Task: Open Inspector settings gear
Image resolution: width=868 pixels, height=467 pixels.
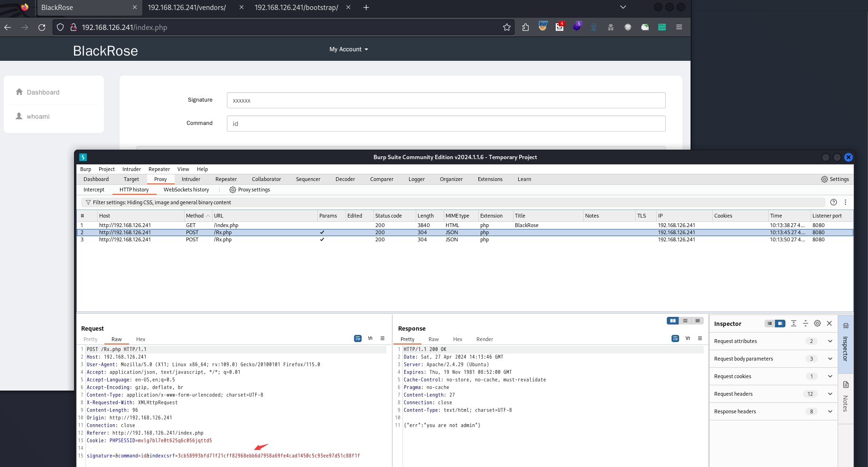Action: pyautogui.click(x=817, y=324)
